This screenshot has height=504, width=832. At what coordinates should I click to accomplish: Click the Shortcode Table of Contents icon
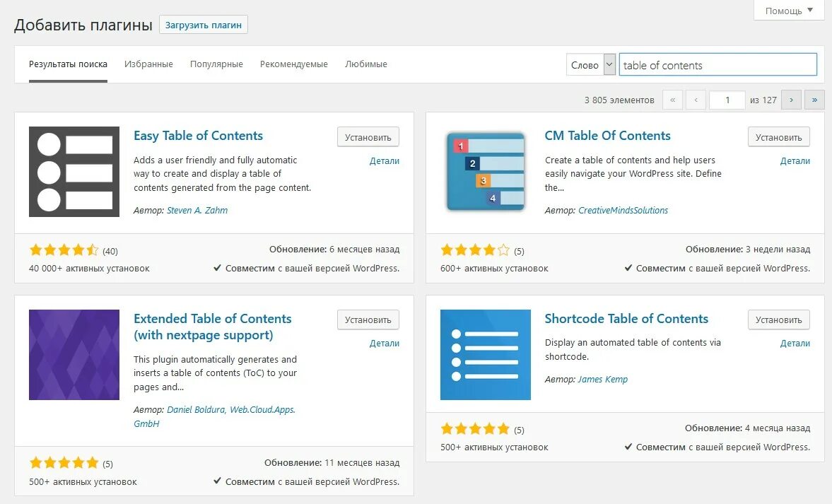pyautogui.click(x=485, y=355)
